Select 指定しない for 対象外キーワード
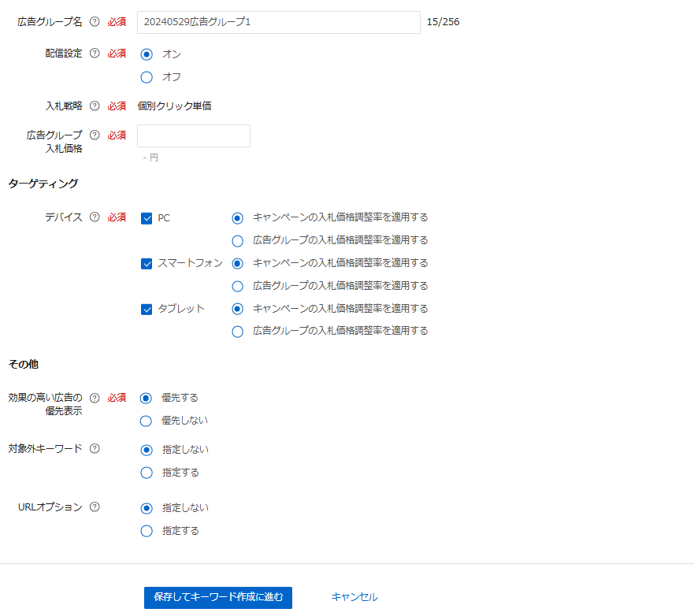This screenshot has width=694, height=616. (147, 450)
